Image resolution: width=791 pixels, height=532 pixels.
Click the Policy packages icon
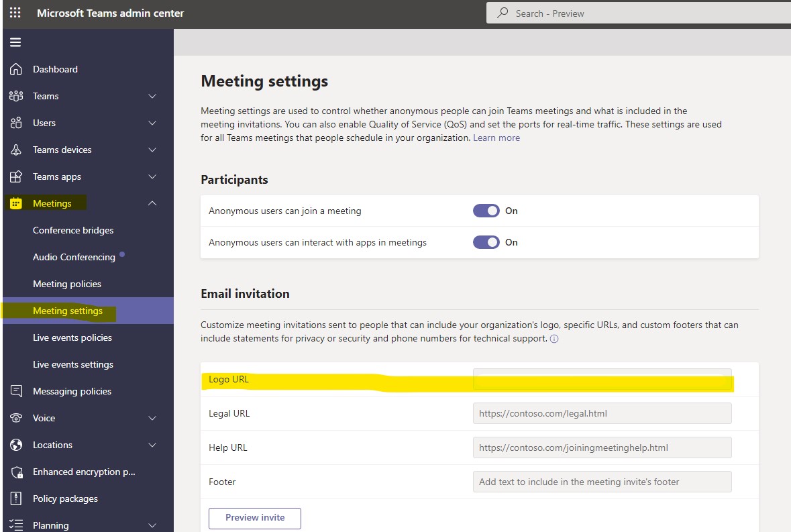(x=16, y=498)
